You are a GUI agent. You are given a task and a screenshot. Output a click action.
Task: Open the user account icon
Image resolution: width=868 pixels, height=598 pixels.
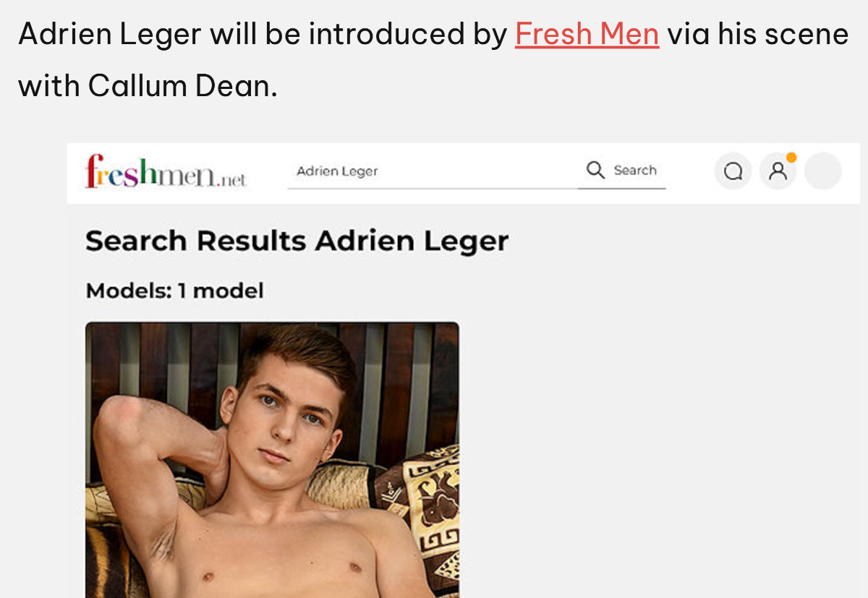(778, 171)
